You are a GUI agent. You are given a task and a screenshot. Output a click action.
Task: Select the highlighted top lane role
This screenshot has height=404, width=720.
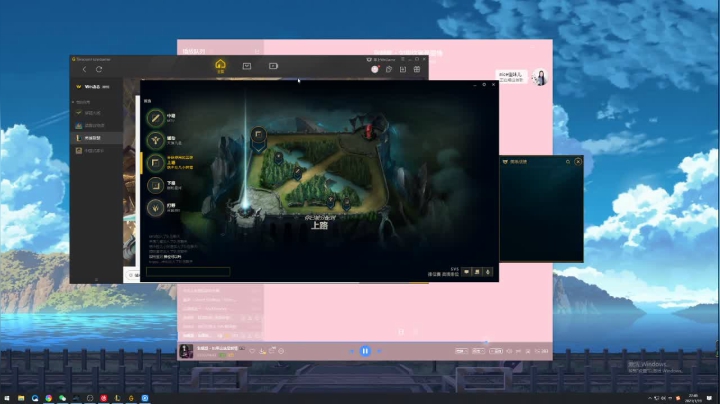click(156, 163)
